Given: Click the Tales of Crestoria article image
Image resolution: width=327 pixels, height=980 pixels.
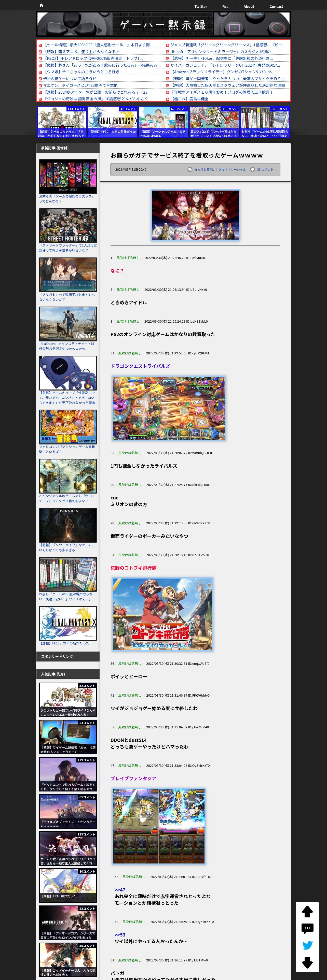Looking at the screenshot, I should point(196,215).
